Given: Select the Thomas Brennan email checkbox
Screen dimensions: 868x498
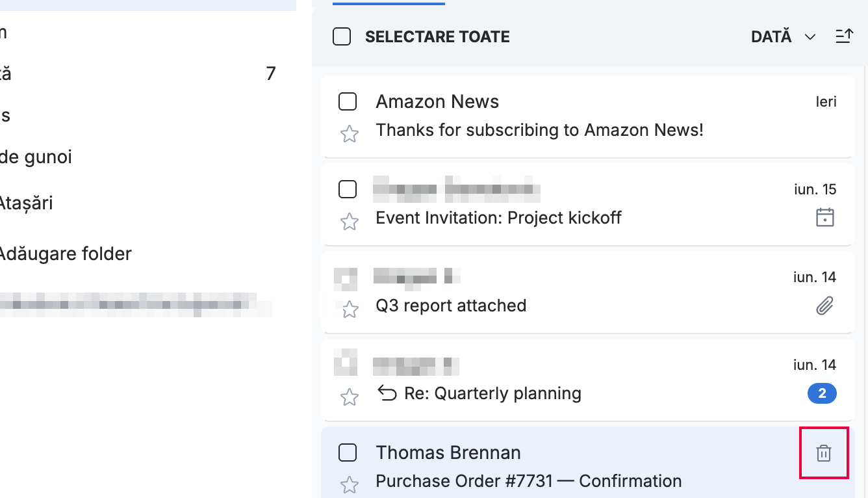Looking at the screenshot, I should click(348, 452).
